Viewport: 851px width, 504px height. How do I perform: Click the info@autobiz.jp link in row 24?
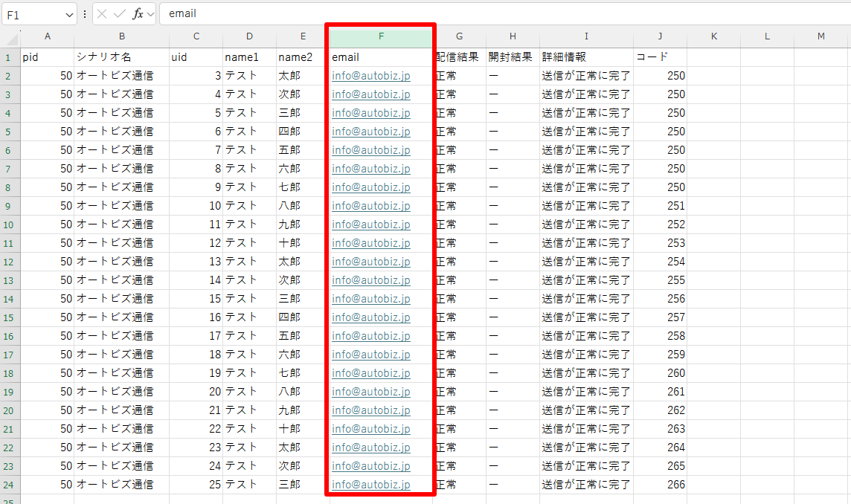pyautogui.click(x=370, y=485)
